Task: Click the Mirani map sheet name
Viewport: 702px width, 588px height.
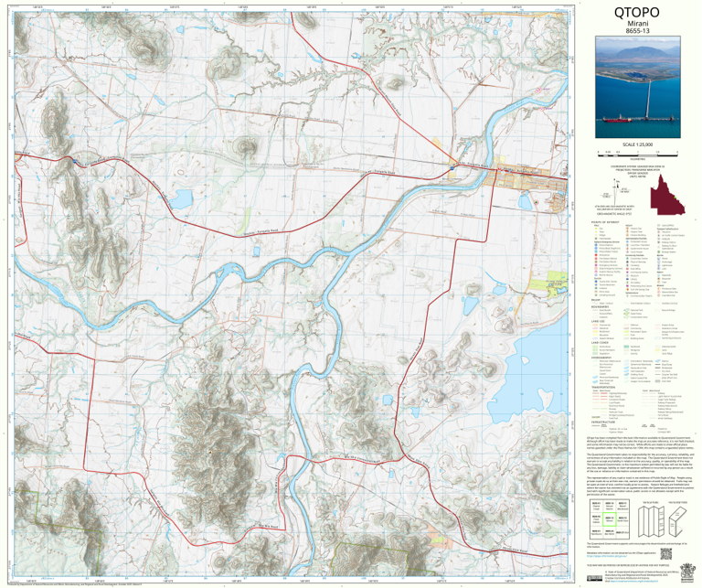Action: [x=637, y=24]
